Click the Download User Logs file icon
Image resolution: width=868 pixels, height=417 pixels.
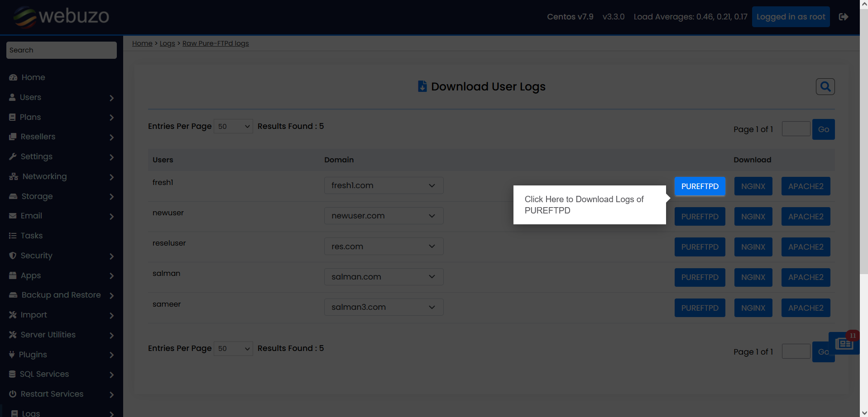(x=422, y=86)
